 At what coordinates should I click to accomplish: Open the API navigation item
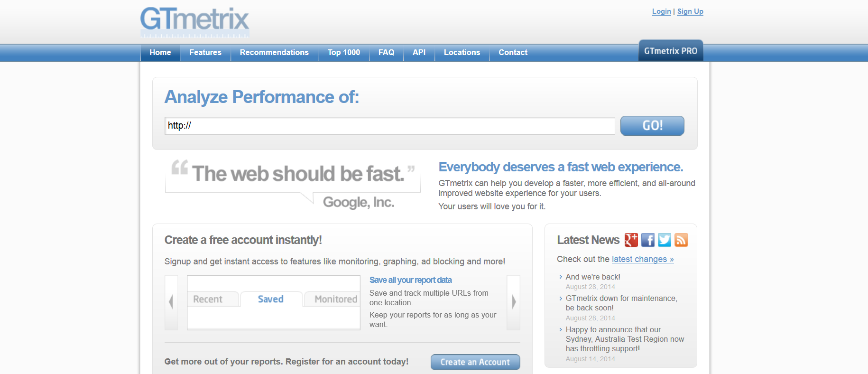[x=419, y=53]
